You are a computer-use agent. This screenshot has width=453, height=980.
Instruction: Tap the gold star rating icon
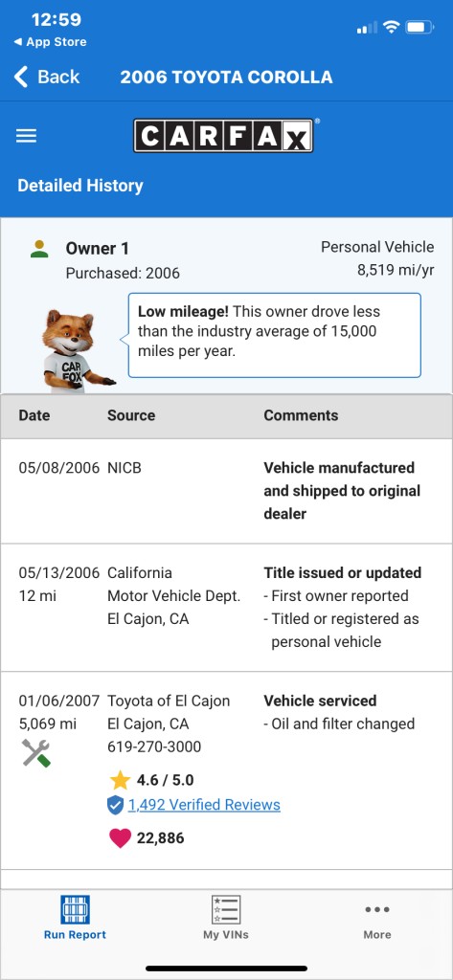pos(120,780)
